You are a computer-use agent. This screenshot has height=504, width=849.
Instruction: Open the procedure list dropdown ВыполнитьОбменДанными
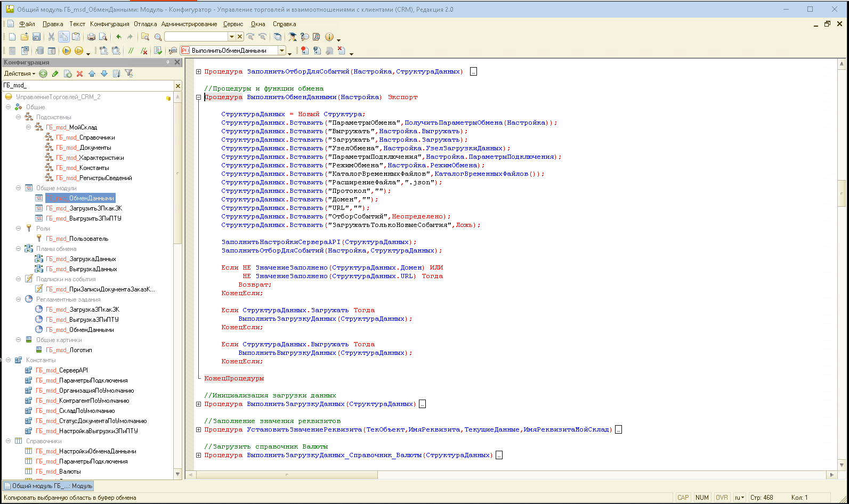tap(282, 51)
